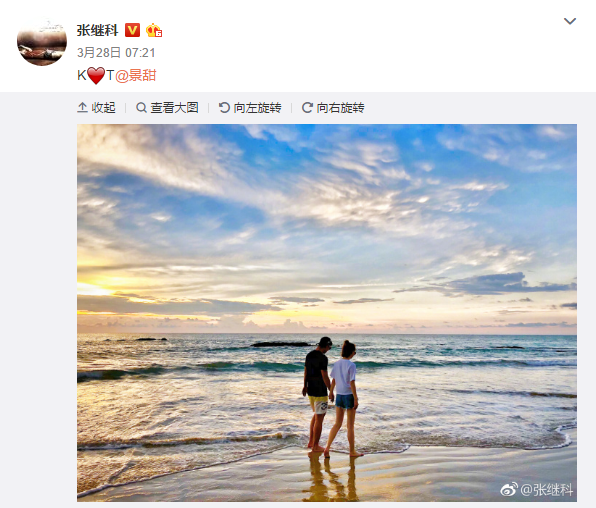Click the red V verified badge
Viewport: 596px width, 508px height.
point(132,30)
